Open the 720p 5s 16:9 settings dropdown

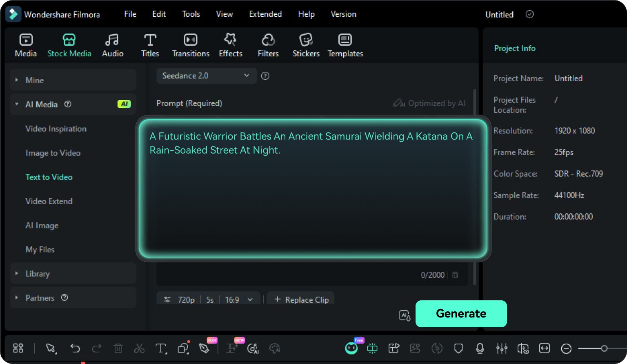[208, 300]
